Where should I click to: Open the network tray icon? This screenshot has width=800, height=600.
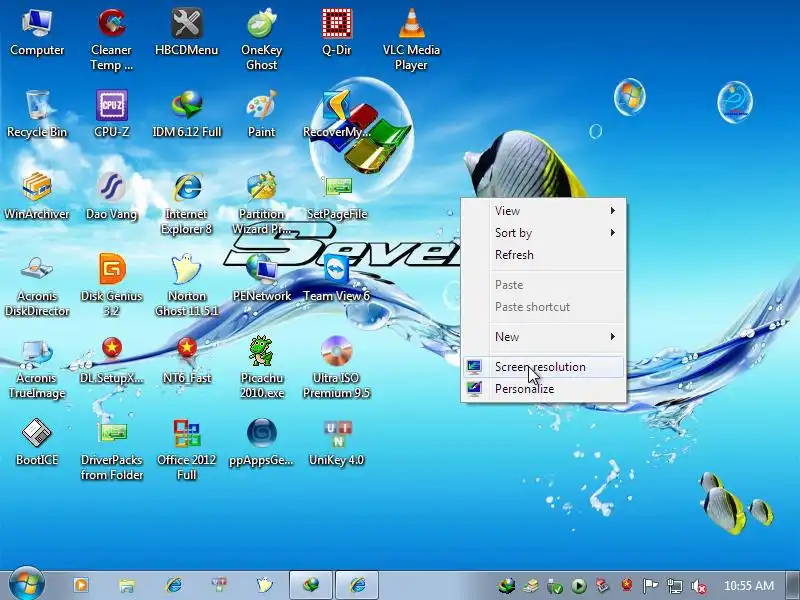[x=674, y=586]
